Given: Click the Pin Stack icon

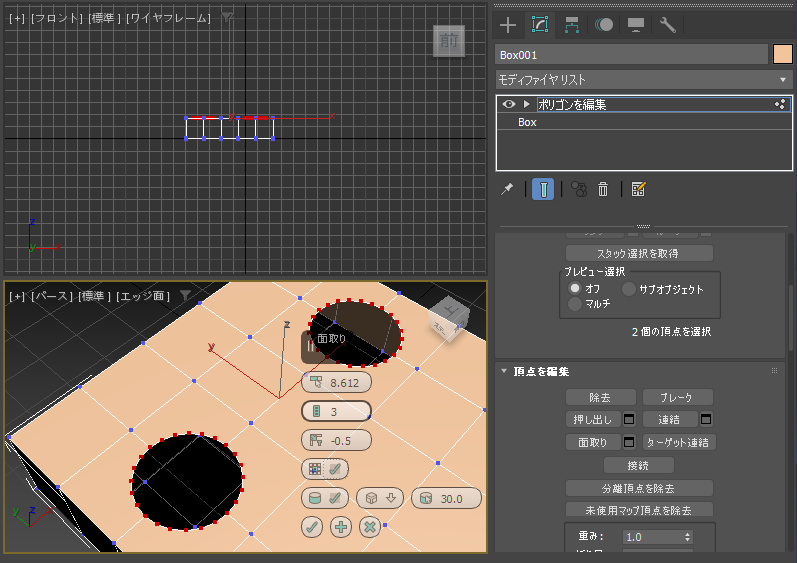Looking at the screenshot, I should tap(507, 190).
